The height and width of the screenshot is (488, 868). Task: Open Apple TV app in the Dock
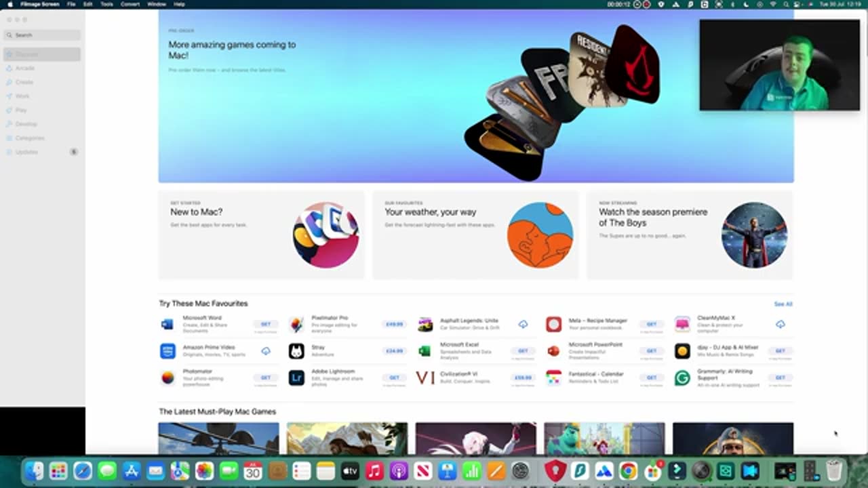click(x=350, y=470)
